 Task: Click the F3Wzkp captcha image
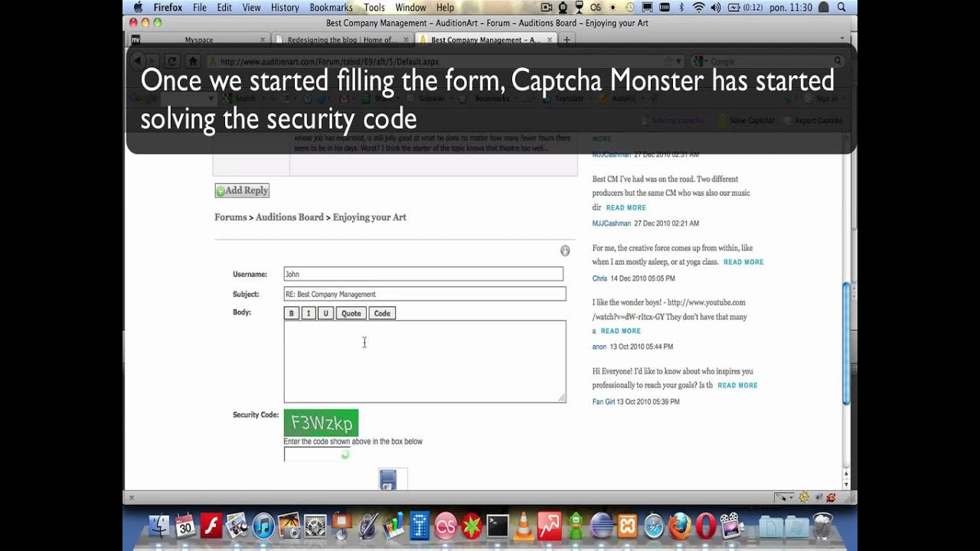[x=321, y=423]
